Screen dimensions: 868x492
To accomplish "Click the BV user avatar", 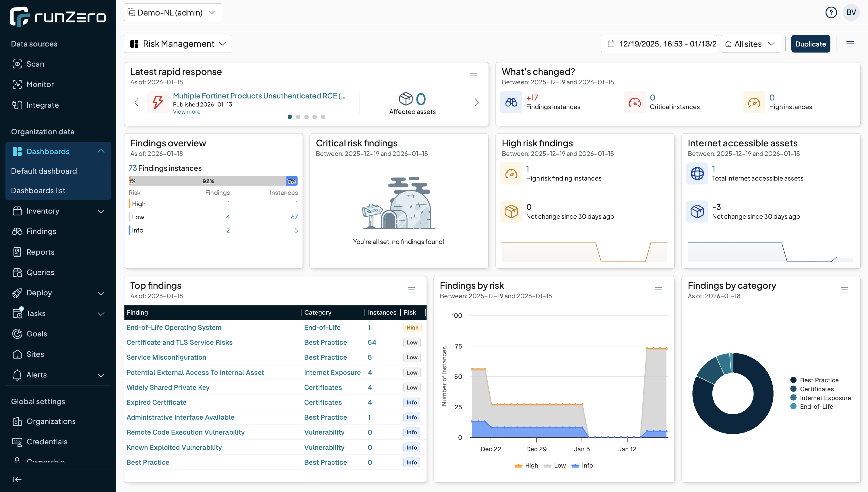I will [x=851, y=13].
